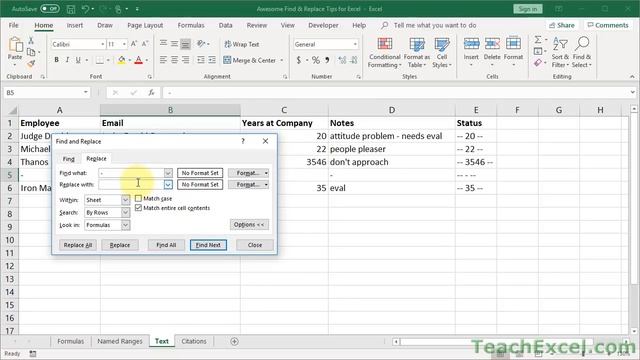Screen dimensions: 640x360
Task: Click the Format cells icon in Cells group
Action: coord(513,43)
